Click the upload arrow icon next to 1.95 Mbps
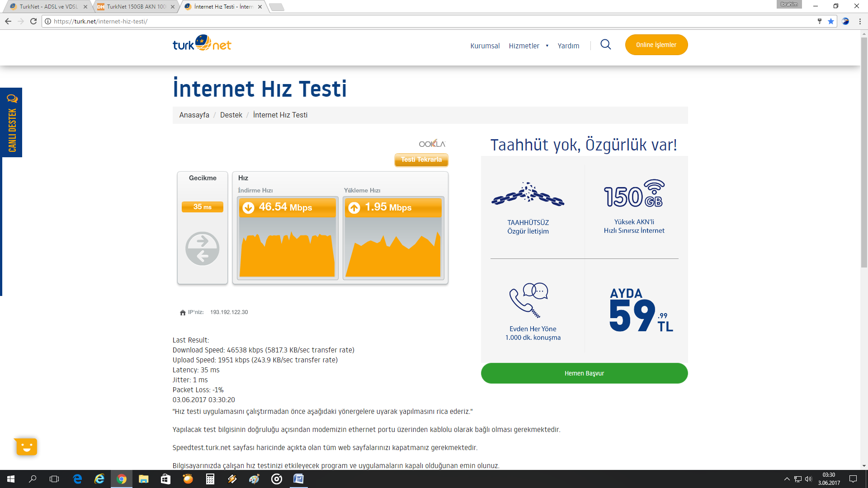 (354, 207)
